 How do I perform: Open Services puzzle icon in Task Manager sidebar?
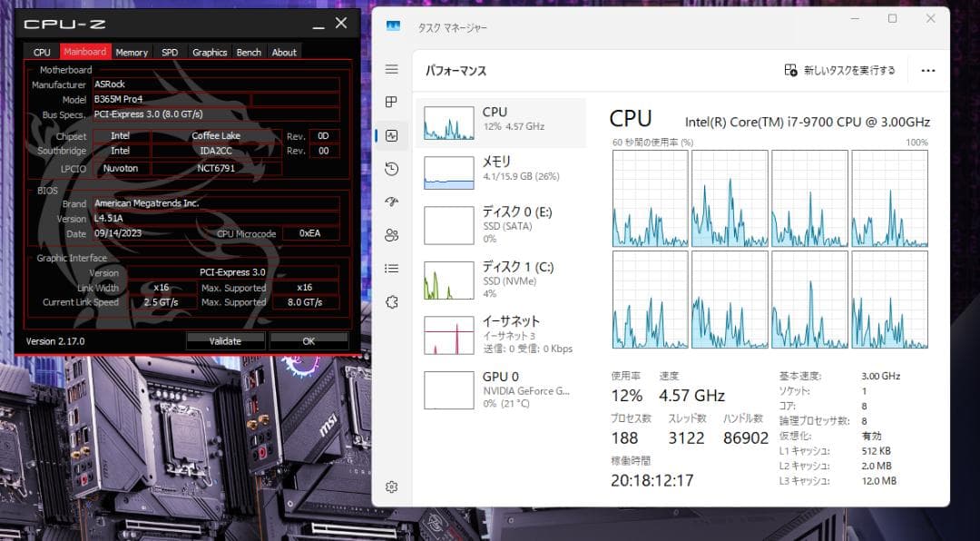[x=392, y=302]
